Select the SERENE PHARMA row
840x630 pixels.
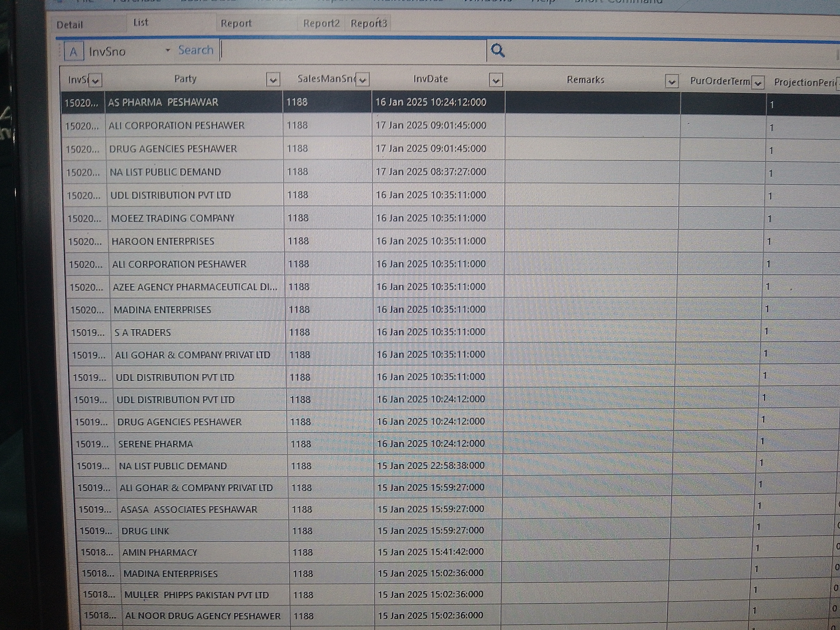pyautogui.click(x=155, y=444)
